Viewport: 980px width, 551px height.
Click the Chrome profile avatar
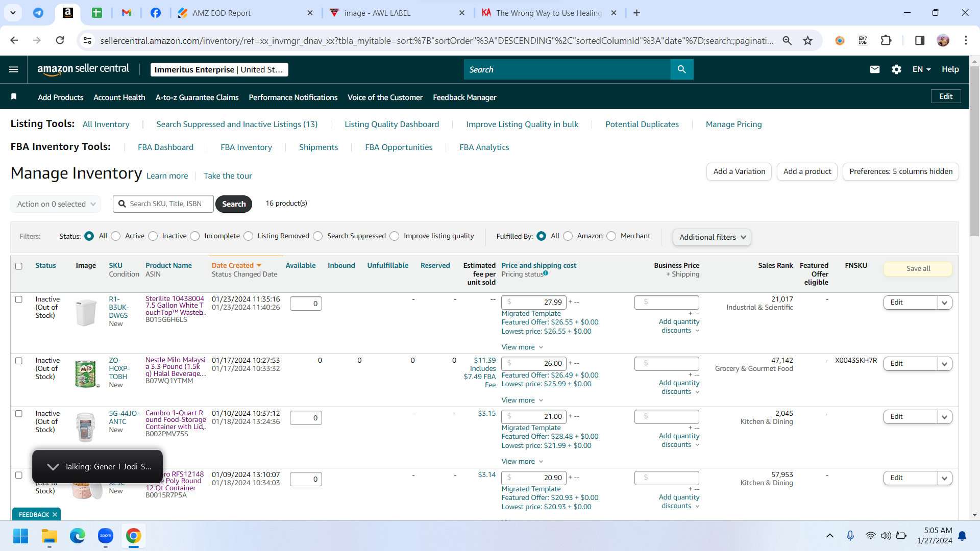click(x=943, y=40)
